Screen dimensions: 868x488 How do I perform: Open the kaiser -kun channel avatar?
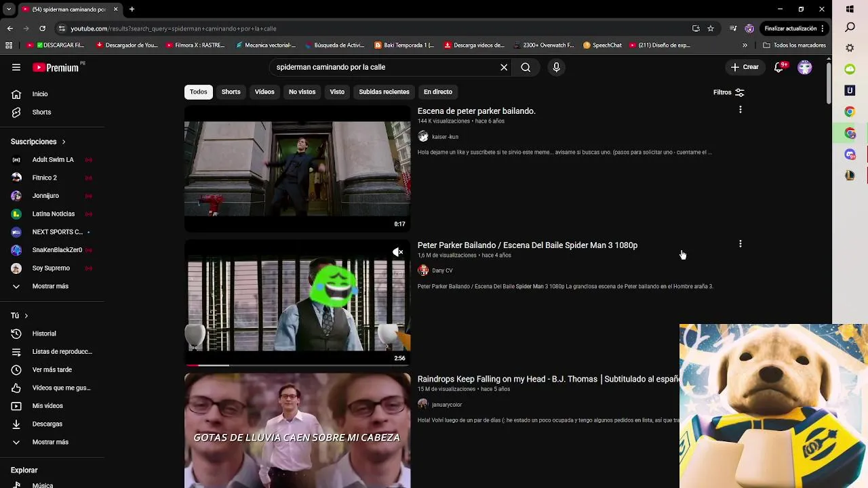(x=423, y=137)
